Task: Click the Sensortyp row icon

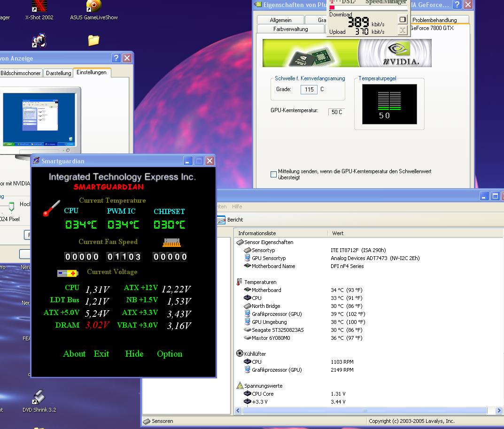Action: [x=247, y=250]
